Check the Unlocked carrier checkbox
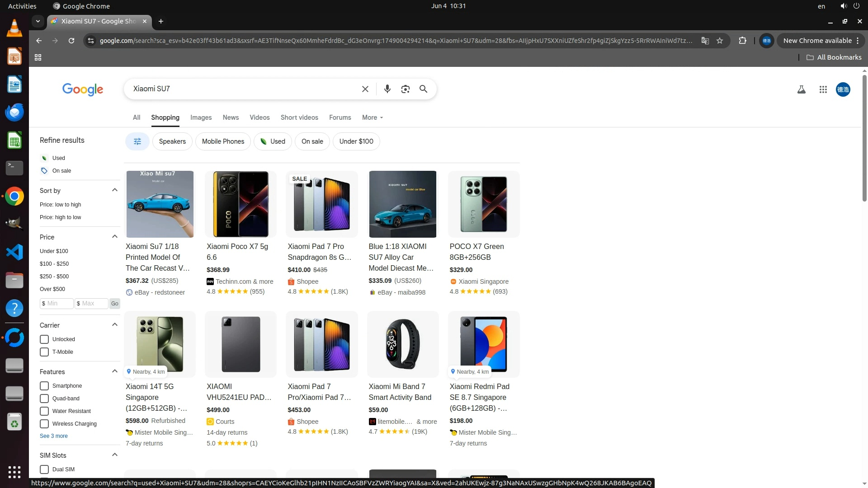The width and height of the screenshot is (868, 488). [44, 339]
